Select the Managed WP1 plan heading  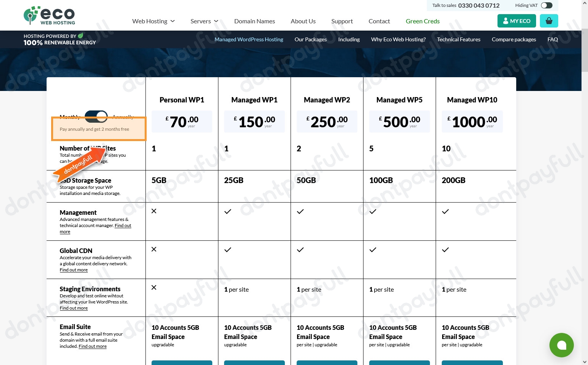(x=254, y=100)
